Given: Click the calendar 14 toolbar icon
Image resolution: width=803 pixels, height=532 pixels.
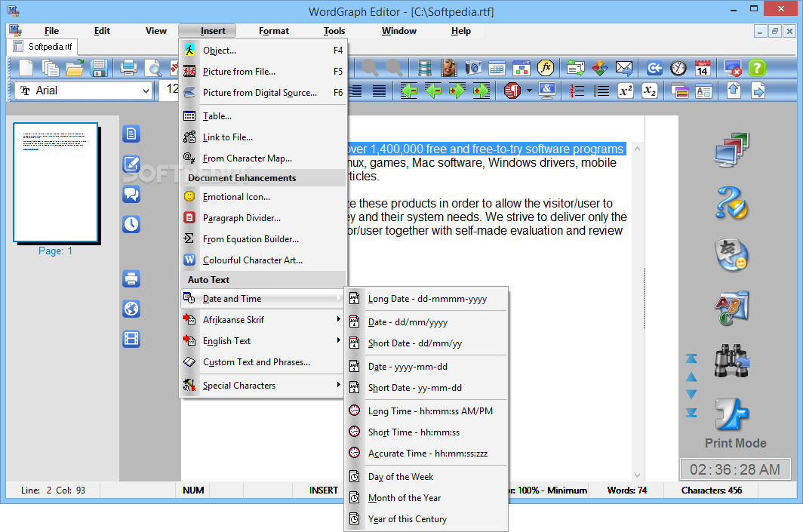Looking at the screenshot, I should coord(703,68).
